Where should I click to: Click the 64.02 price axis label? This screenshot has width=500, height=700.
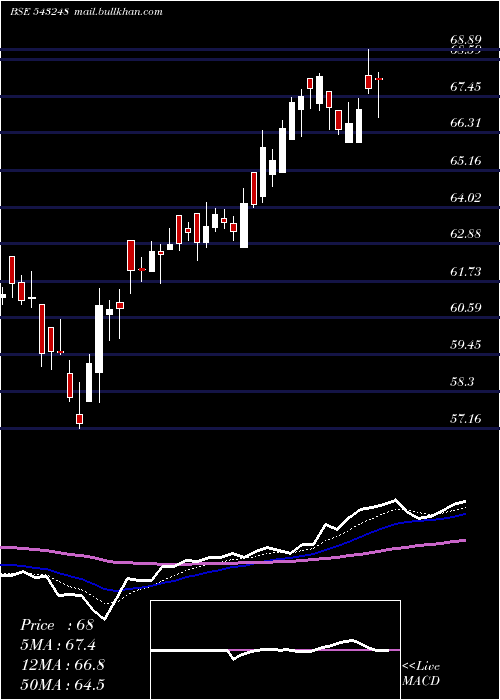click(465, 197)
